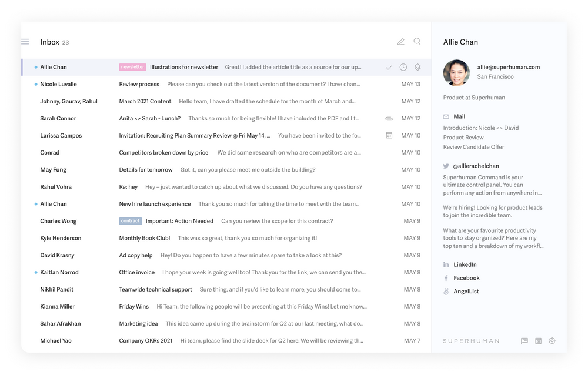Open the feedback chat bubble icon
588x375 pixels.
(524, 340)
